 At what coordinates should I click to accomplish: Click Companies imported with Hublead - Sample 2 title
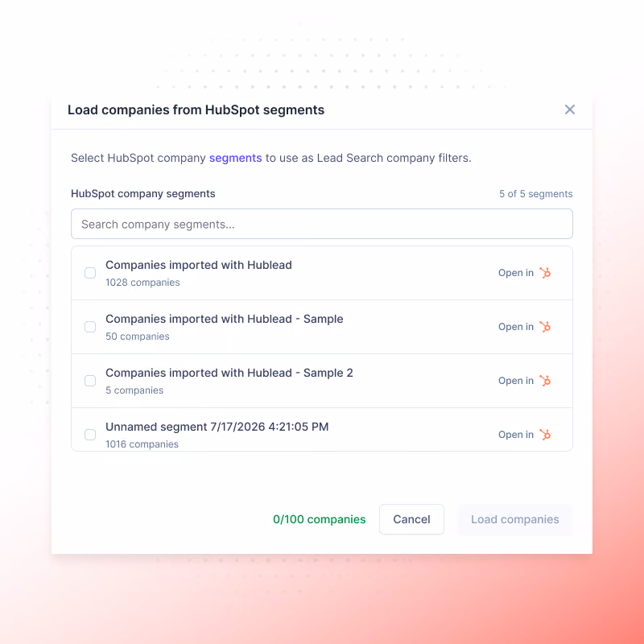point(229,373)
